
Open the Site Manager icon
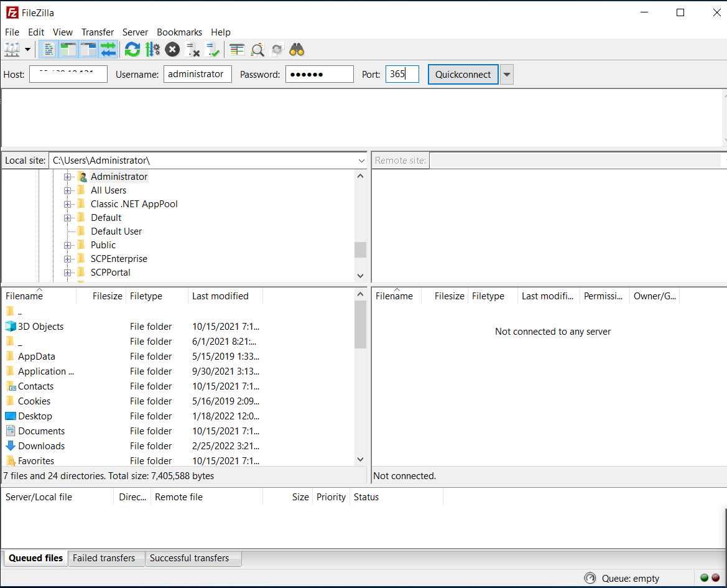[x=12, y=49]
